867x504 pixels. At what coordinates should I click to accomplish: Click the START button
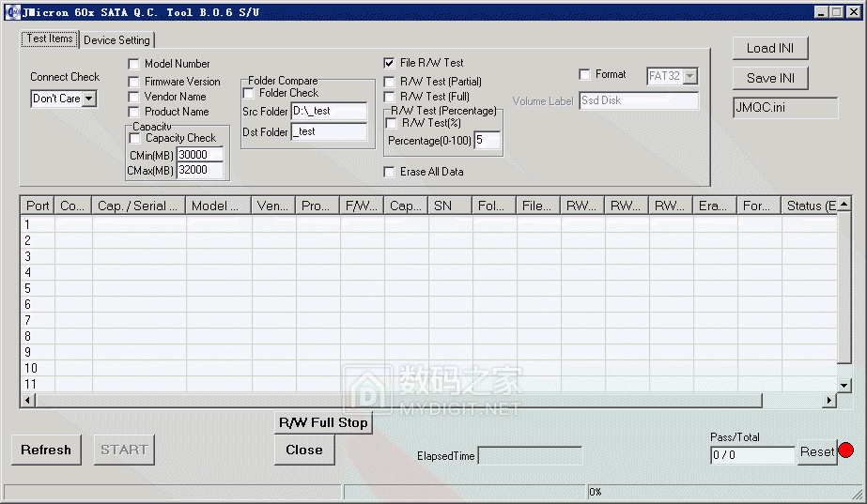(x=124, y=450)
